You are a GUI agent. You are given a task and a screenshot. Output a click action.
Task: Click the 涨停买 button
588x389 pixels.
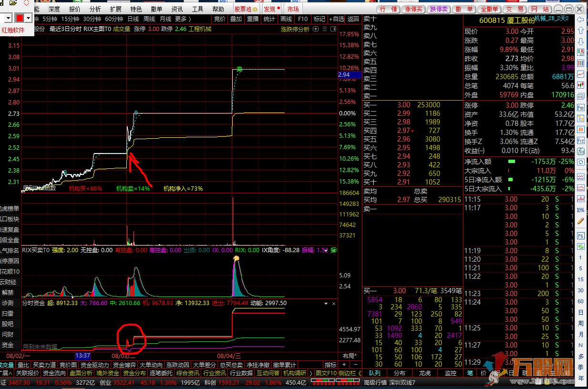click(413, 9)
